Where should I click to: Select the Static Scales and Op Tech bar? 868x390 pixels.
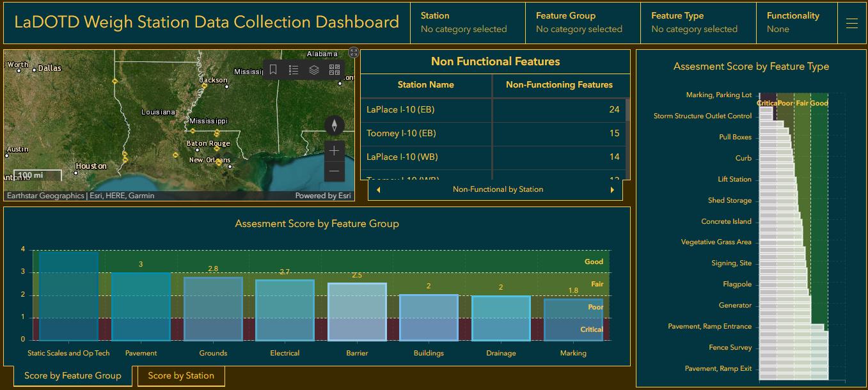point(68,296)
